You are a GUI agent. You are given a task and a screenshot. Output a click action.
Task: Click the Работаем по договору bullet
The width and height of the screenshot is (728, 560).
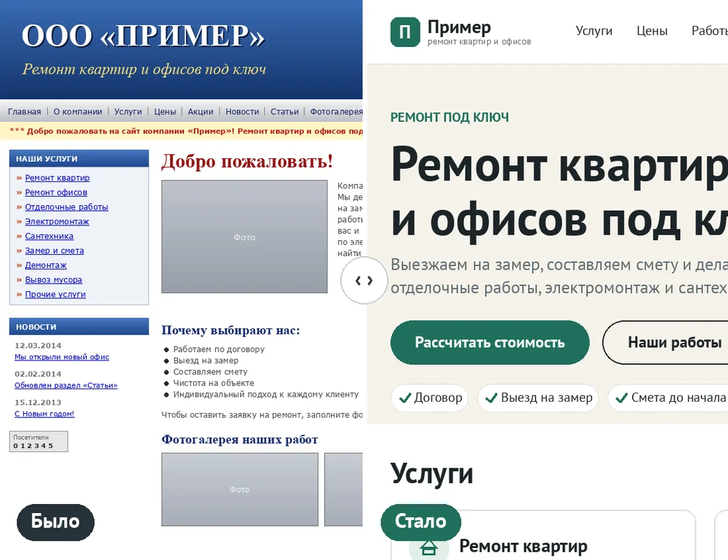coord(218,349)
